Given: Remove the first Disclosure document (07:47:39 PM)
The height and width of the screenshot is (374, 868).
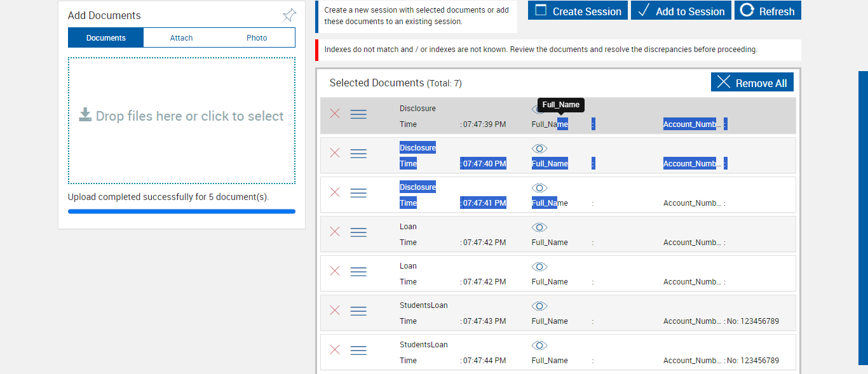Looking at the screenshot, I should (x=335, y=114).
